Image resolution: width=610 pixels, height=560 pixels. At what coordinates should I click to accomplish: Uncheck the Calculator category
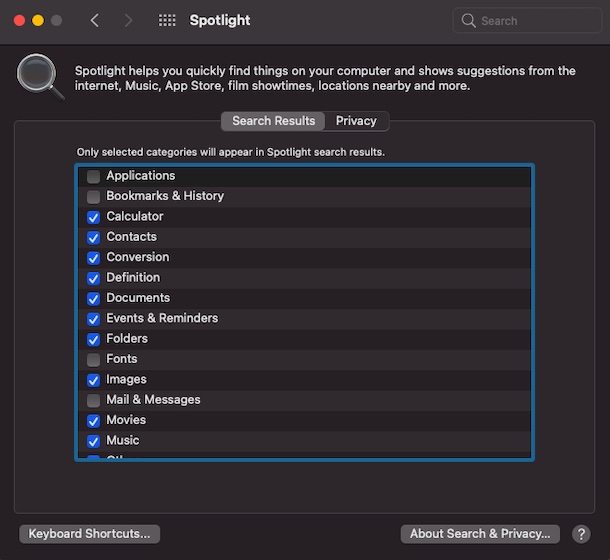coord(93,217)
